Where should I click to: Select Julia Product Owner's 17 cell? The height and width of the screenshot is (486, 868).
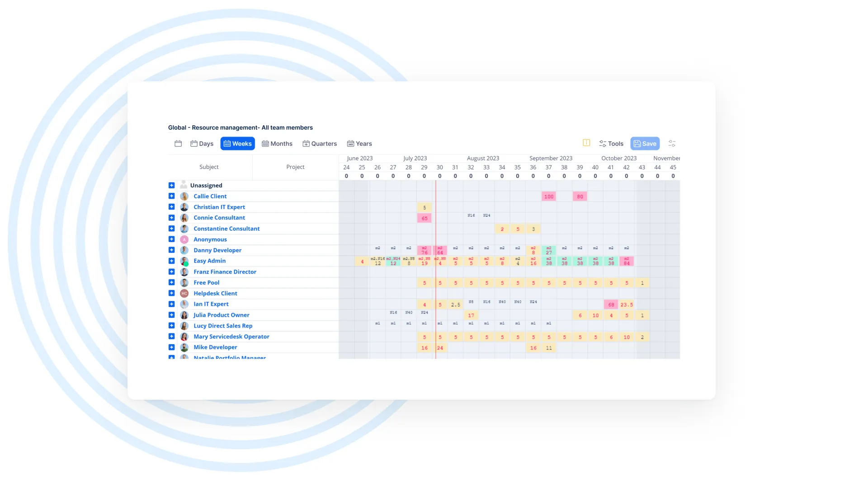[471, 315]
